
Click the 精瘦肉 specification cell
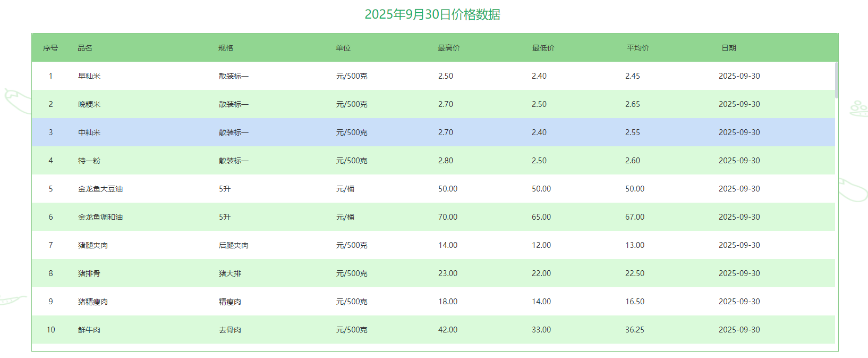pos(230,302)
